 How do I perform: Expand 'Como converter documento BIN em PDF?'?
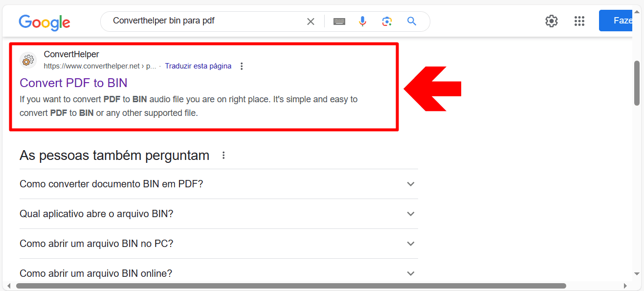(x=411, y=184)
